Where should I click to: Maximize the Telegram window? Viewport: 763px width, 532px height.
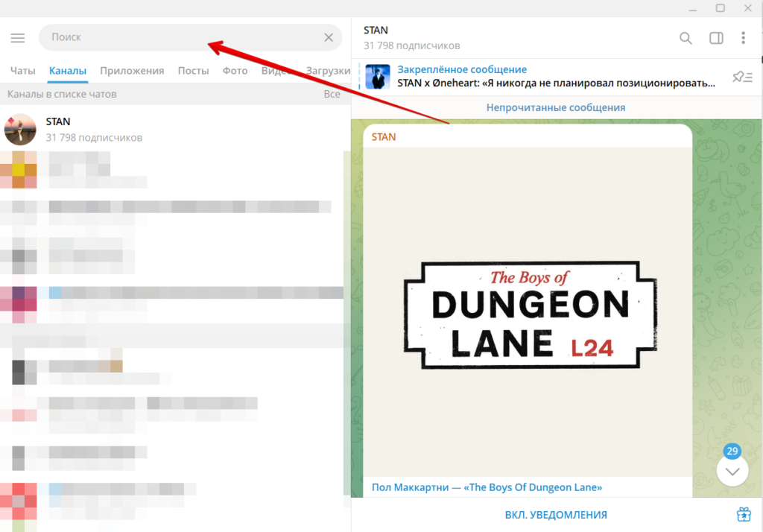click(x=721, y=8)
